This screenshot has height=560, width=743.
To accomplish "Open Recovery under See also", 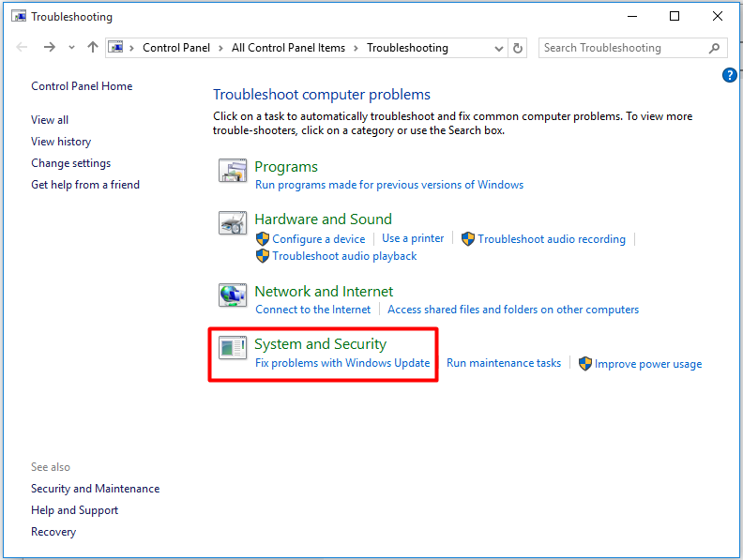I will 53,532.
